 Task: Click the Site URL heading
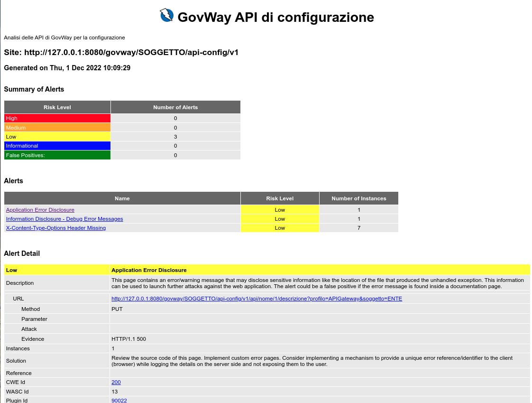point(121,52)
